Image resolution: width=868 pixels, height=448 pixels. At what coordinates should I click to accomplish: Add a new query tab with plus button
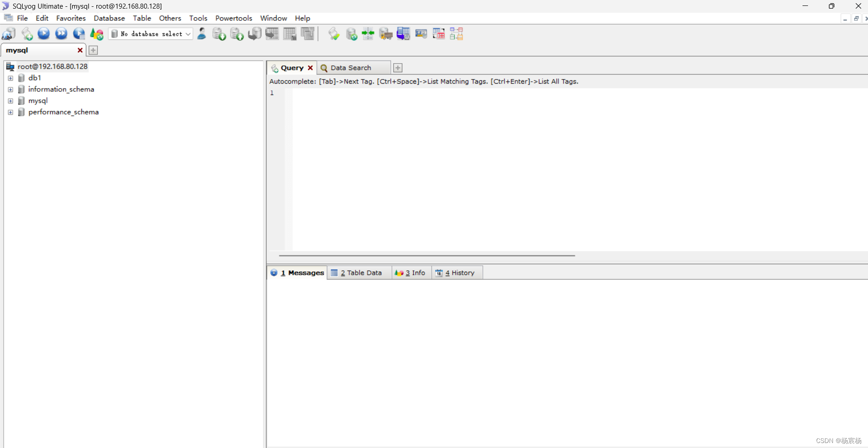tap(398, 68)
